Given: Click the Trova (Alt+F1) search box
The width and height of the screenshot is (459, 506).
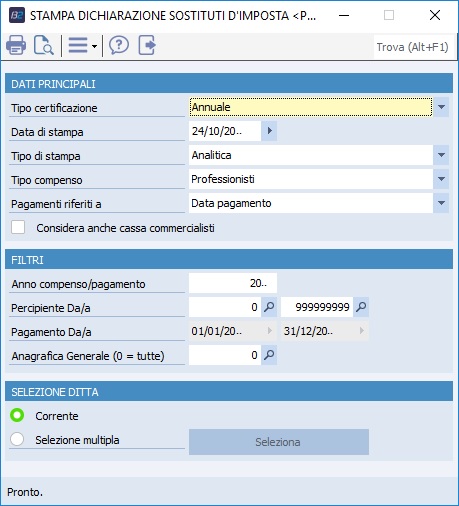Looking at the screenshot, I should (x=413, y=47).
